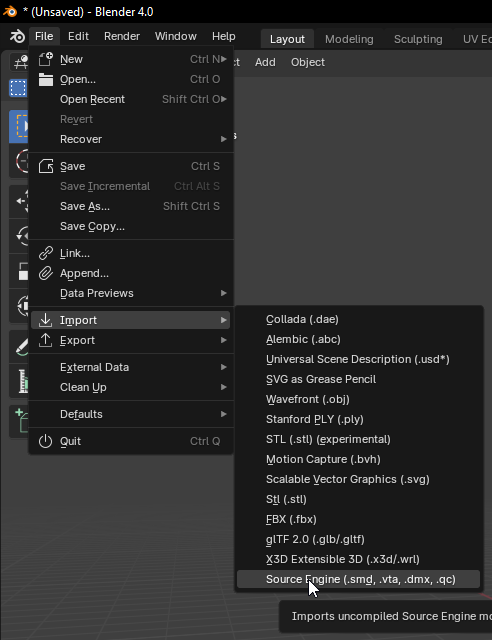The image size is (492, 640).
Task: Select the Measure tool in toolbar
Action: [x=21, y=381]
